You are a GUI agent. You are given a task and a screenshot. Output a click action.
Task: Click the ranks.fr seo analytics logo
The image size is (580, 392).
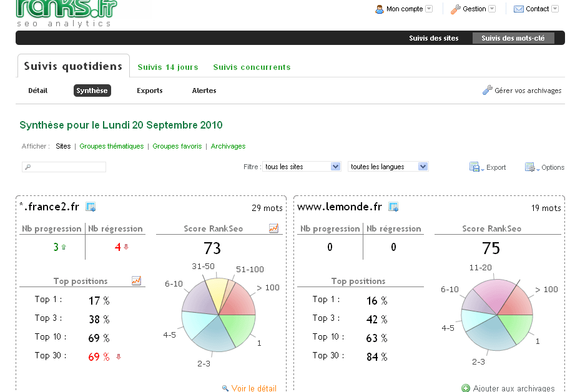(x=67, y=13)
